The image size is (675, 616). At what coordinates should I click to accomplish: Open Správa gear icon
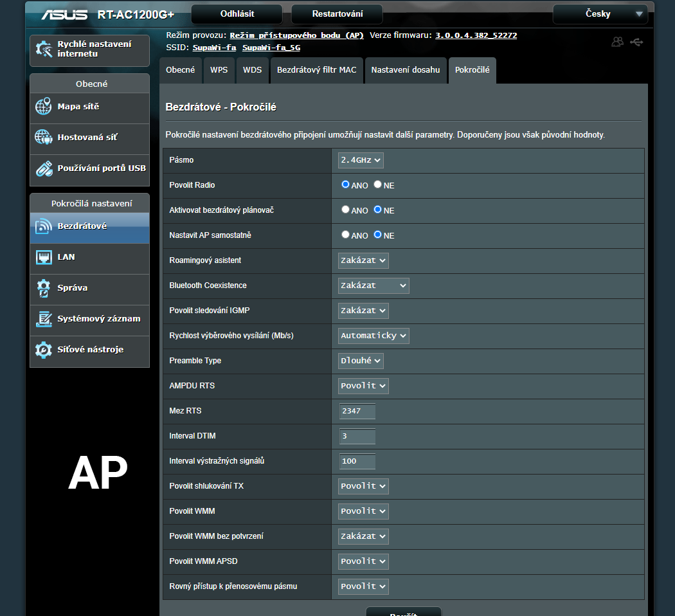click(x=44, y=288)
